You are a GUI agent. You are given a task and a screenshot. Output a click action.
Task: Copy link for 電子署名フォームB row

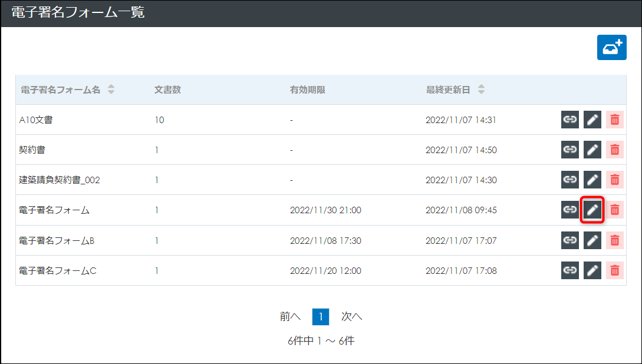pyautogui.click(x=570, y=240)
